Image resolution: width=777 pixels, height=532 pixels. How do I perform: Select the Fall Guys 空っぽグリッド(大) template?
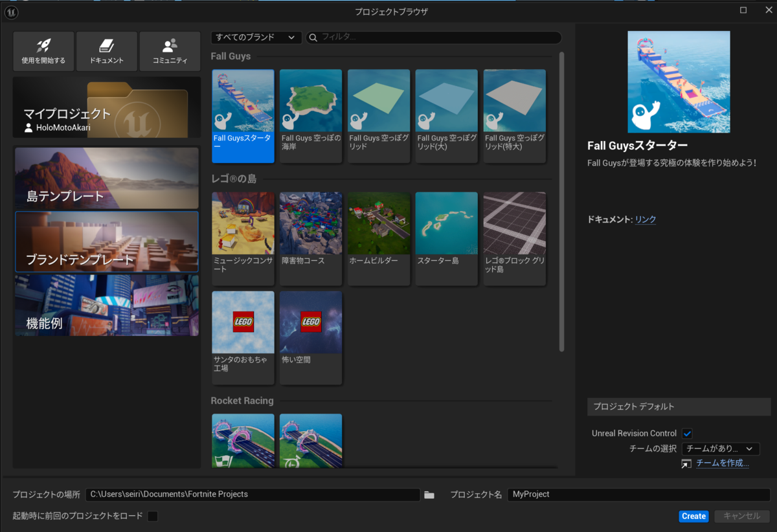click(447, 116)
